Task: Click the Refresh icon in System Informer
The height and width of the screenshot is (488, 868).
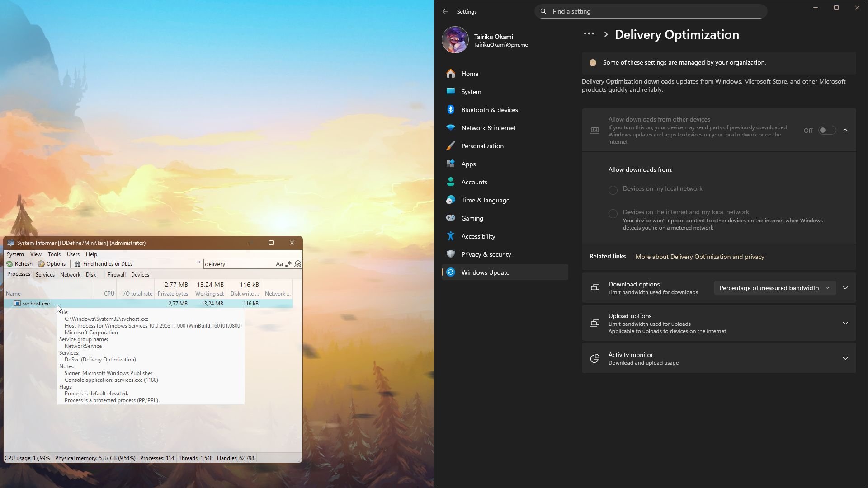Action: 9,264
